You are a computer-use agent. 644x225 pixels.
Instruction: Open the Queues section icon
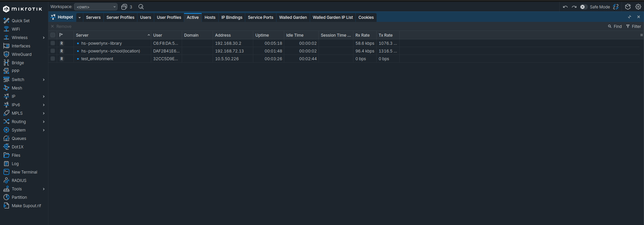pyautogui.click(x=6, y=139)
